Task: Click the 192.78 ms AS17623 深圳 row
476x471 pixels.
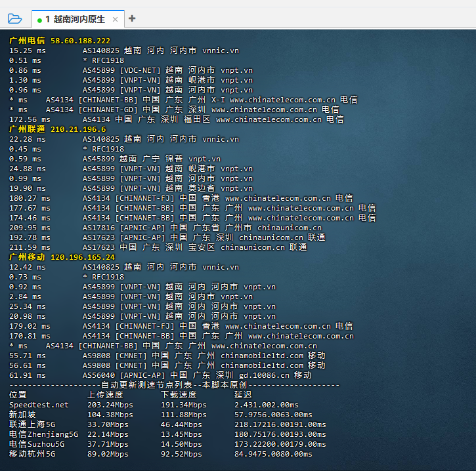Action: 167,237
